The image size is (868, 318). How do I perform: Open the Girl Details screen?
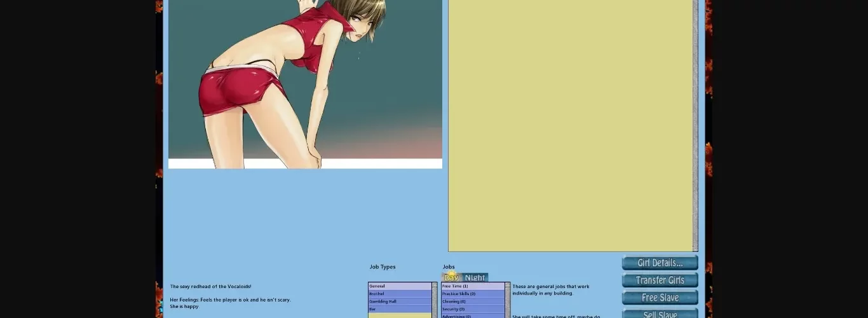coord(660,263)
